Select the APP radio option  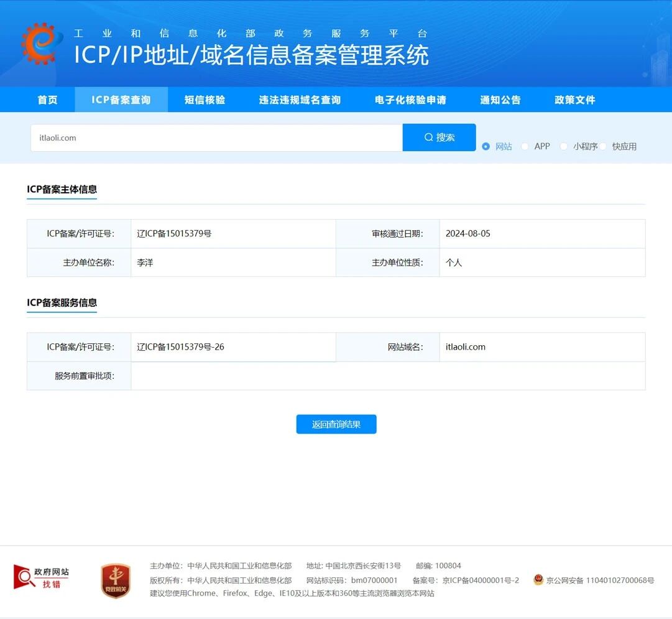point(525,146)
